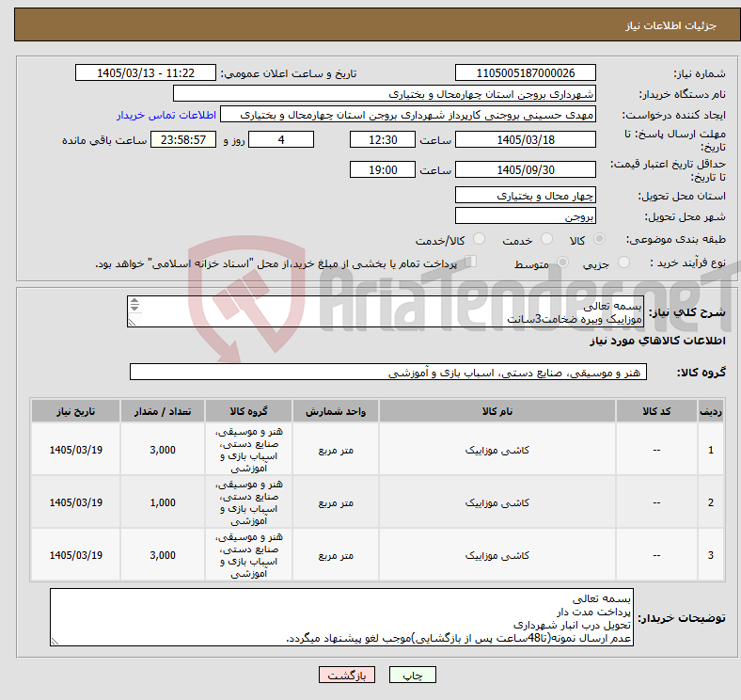The image size is (741, 700).
Task: Click the کد کالا column header
Action: [x=656, y=411]
